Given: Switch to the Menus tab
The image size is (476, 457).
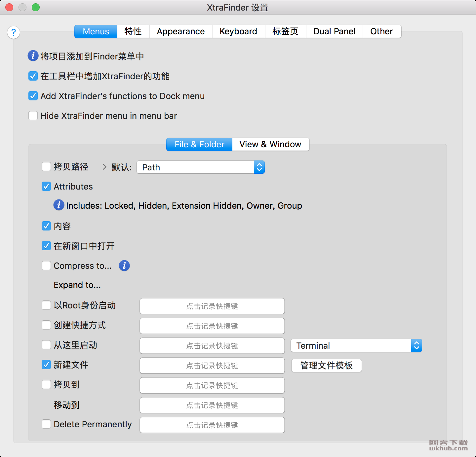Looking at the screenshot, I should [96, 31].
